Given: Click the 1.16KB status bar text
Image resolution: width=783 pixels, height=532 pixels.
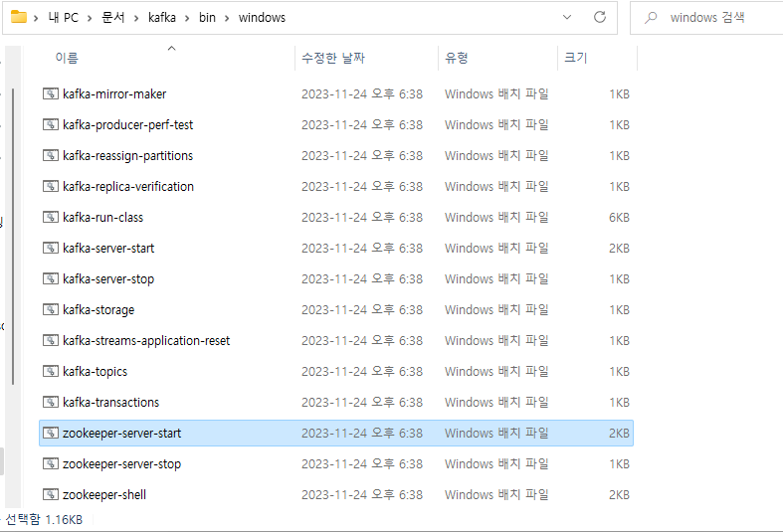Looking at the screenshot, I should click(64, 520).
